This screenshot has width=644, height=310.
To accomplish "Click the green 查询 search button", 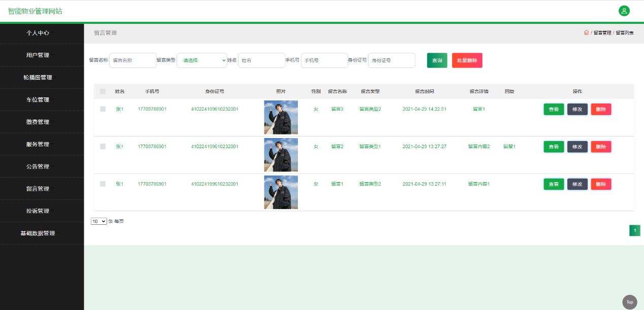I will click(x=437, y=60).
